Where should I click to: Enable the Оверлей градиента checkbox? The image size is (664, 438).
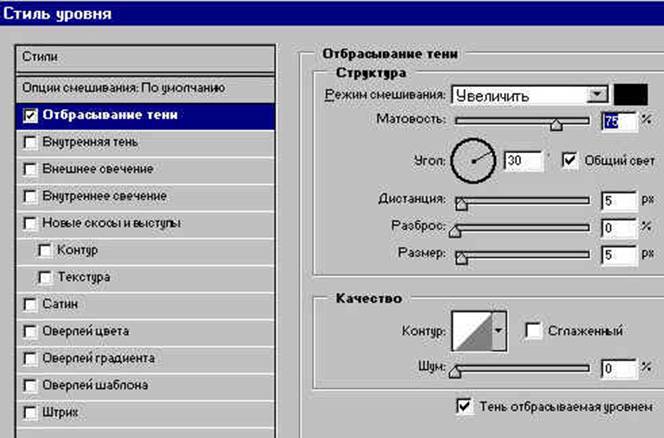[30, 359]
